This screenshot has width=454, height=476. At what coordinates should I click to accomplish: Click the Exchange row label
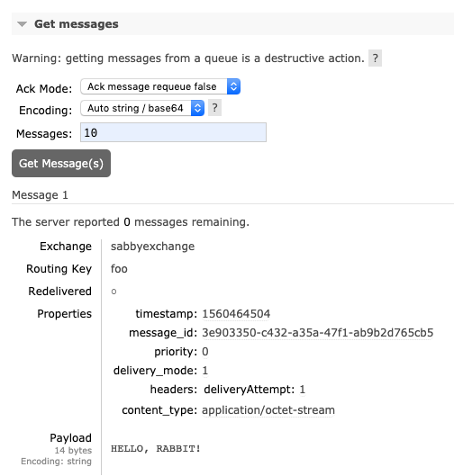[66, 247]
